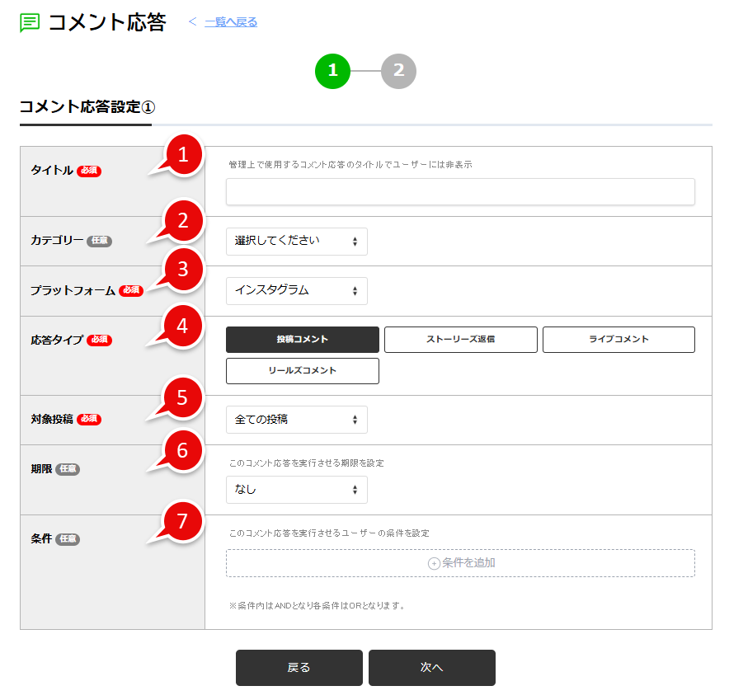Open the カテゴリー selection dropdown
The width and height of the screenshot is (729, 700).
[x=296, y=242]
